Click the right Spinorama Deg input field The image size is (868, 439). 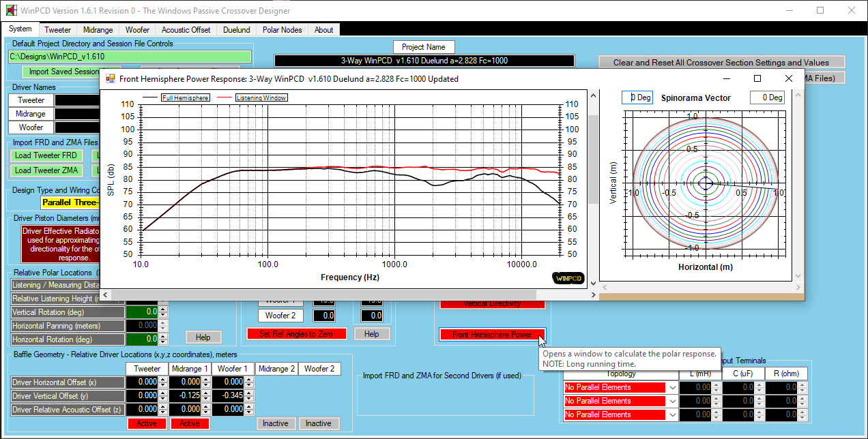coord(768,97)
